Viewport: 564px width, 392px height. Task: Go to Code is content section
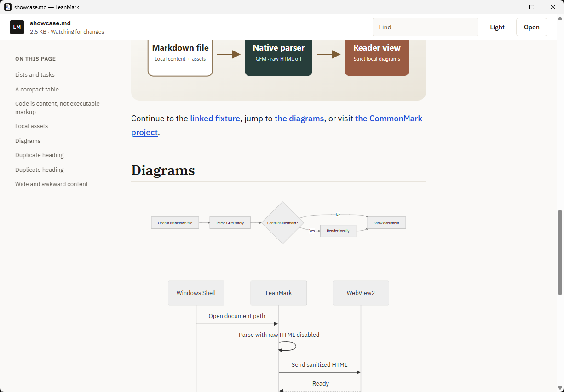58,108
